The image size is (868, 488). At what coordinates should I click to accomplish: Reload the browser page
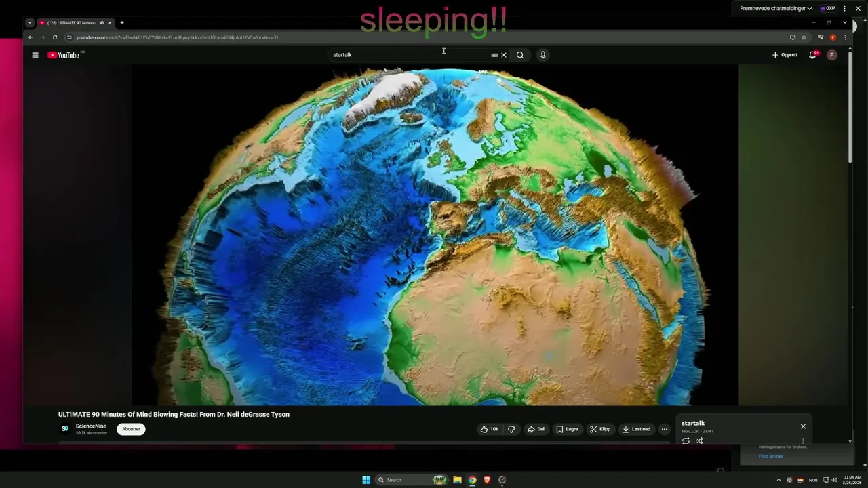(x=55, y=37)
